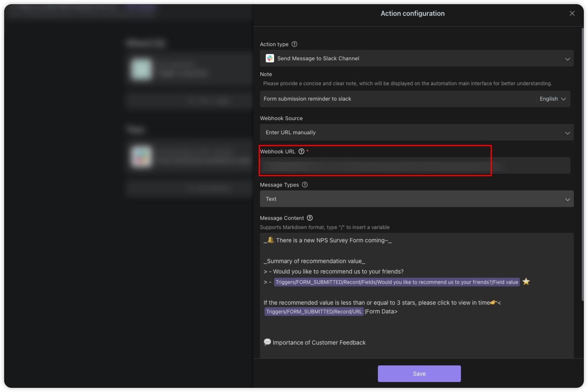Click the Field value variable tag

397,282
